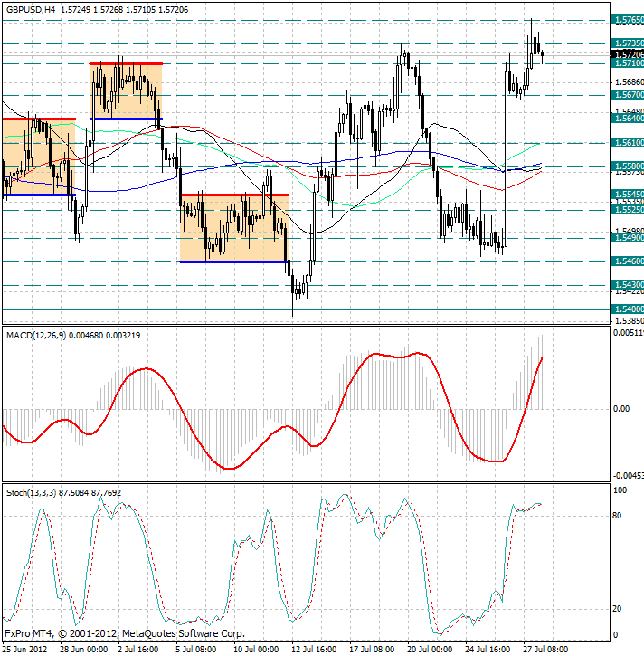Click the MACD axis 0.00 value
The image size is (644, 656).
click(621, 409)
